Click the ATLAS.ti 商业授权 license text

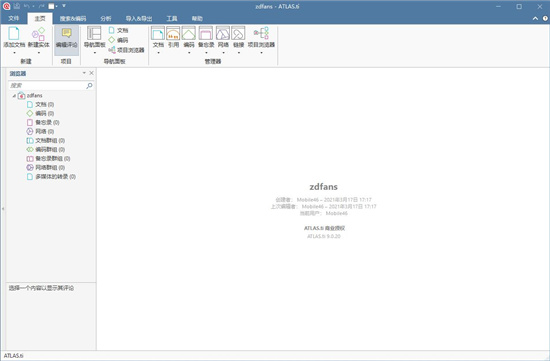(324, 228)
